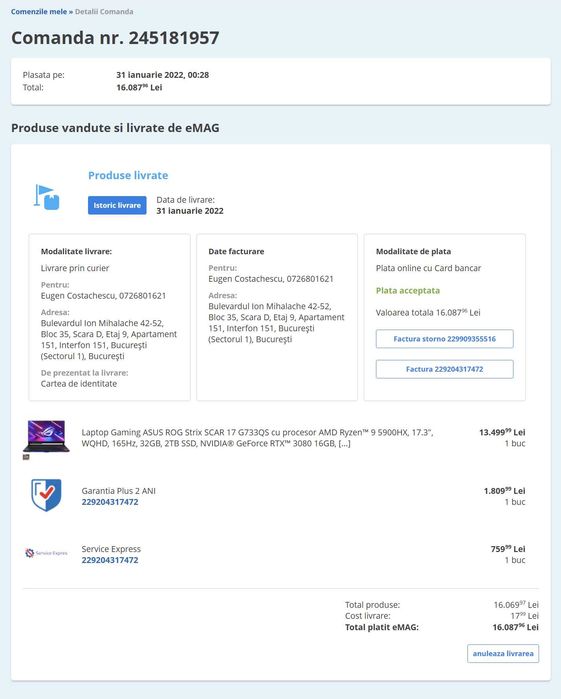
Task: Click the 13.499 Lei laptop price
Action: point(502,432)
